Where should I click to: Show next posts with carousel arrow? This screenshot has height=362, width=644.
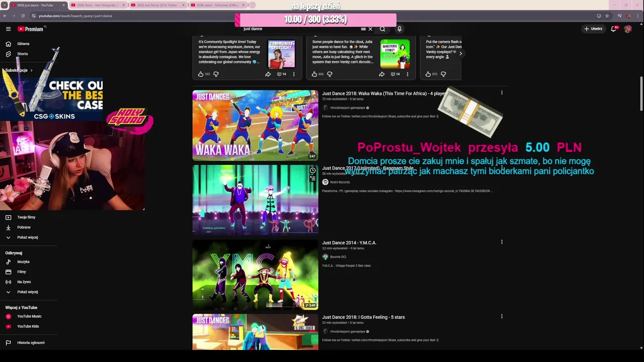[460, 53]
